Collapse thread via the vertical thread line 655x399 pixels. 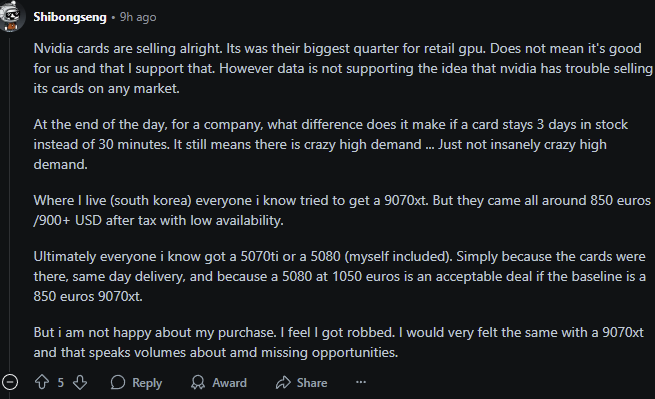tap(10, 203)
